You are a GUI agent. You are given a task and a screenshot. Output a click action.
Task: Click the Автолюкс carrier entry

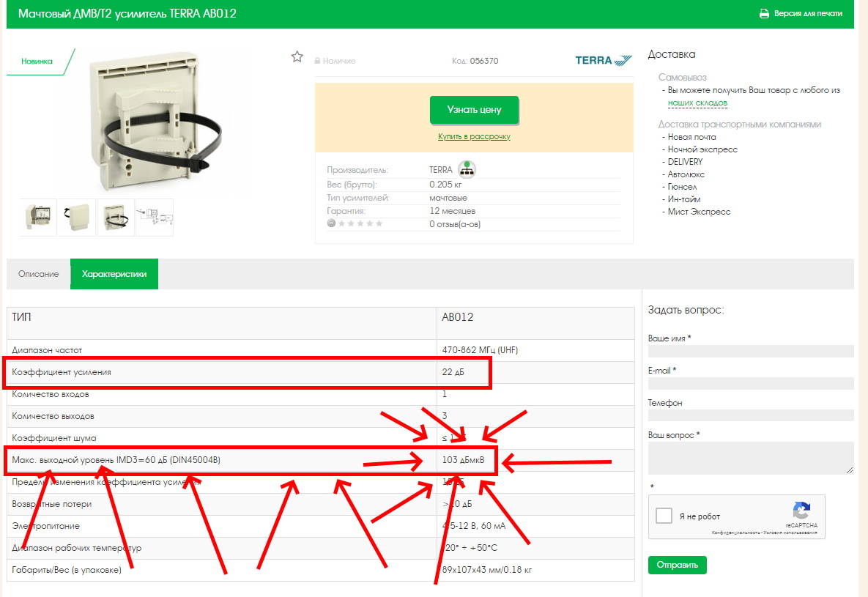(x=686, y=174)
